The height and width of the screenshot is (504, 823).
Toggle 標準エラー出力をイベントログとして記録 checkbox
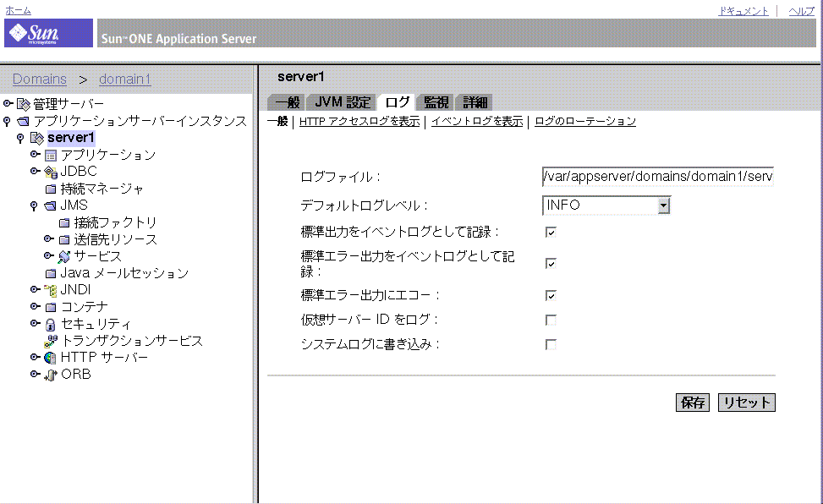551,263
